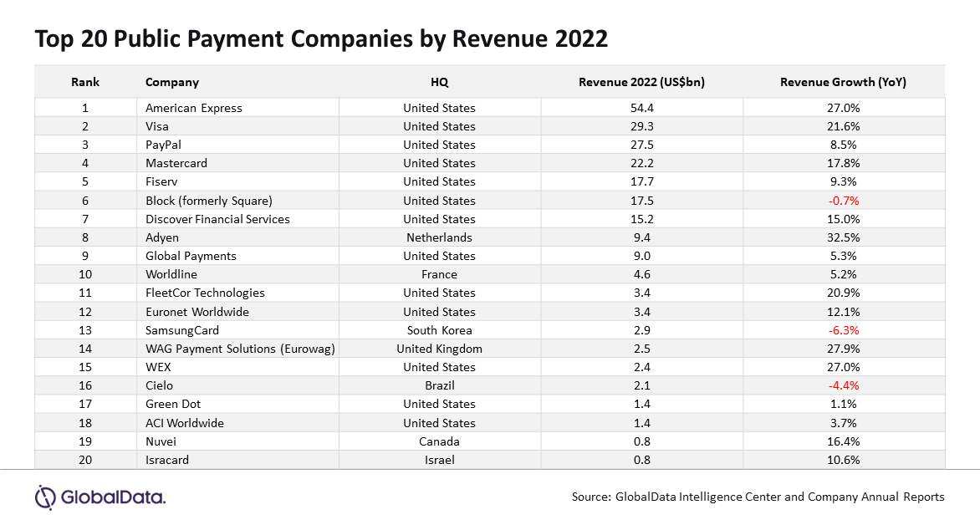Click the 'GlobalData.' wordmark text
This screenshot has height=525, width=980.
[113, 498]
